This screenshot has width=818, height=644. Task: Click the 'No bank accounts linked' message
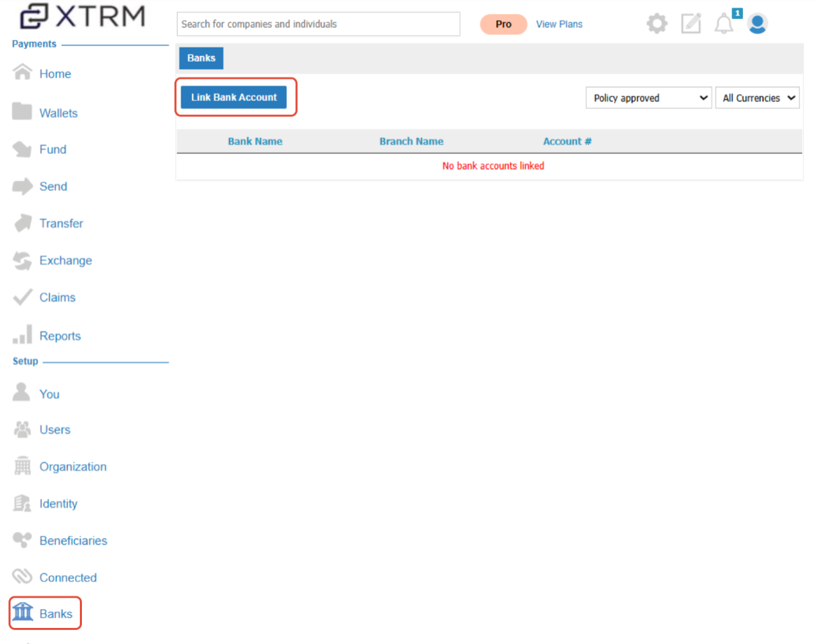coord(493,166)
